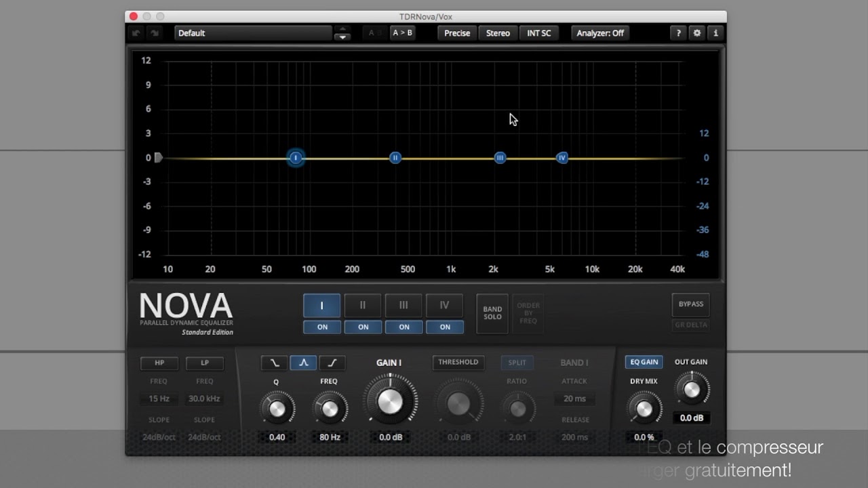
Task: Click the gray handle at graph left edge
Action: coord(158,157)
